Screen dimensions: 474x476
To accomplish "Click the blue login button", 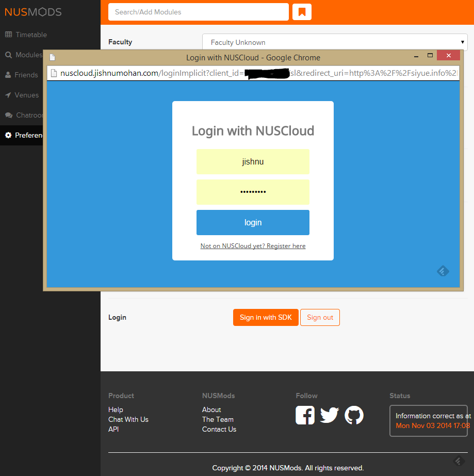I will pos(253,222).
